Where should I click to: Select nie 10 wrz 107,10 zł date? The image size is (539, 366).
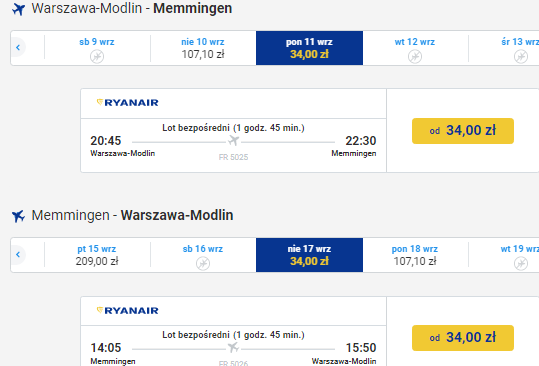coord(203,48)
